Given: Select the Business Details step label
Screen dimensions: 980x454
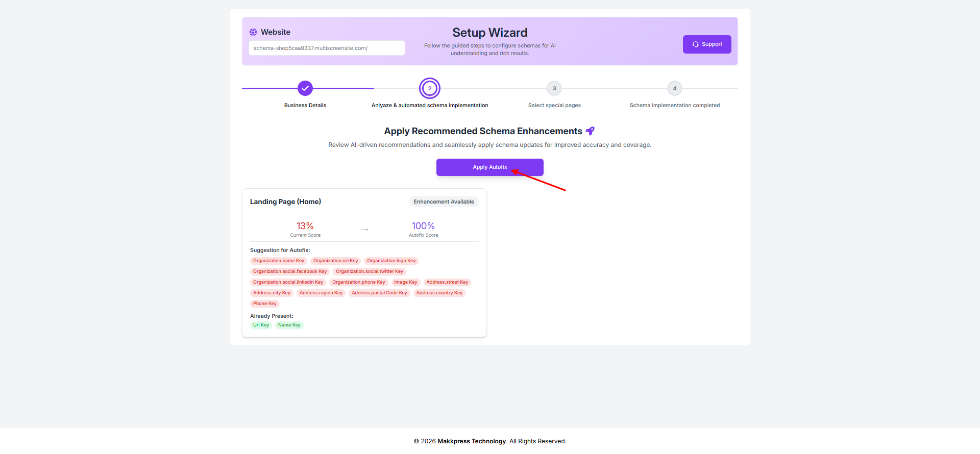Looking at the screenshot, I should [305, 106].
